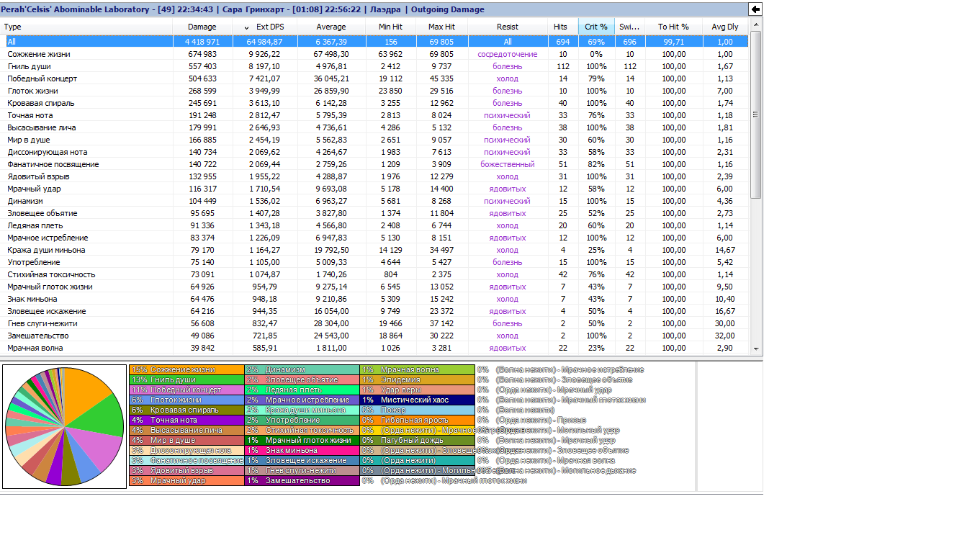Select the Зловещее объятие row in table
The image size is (980, 535).
pos(374,213)
